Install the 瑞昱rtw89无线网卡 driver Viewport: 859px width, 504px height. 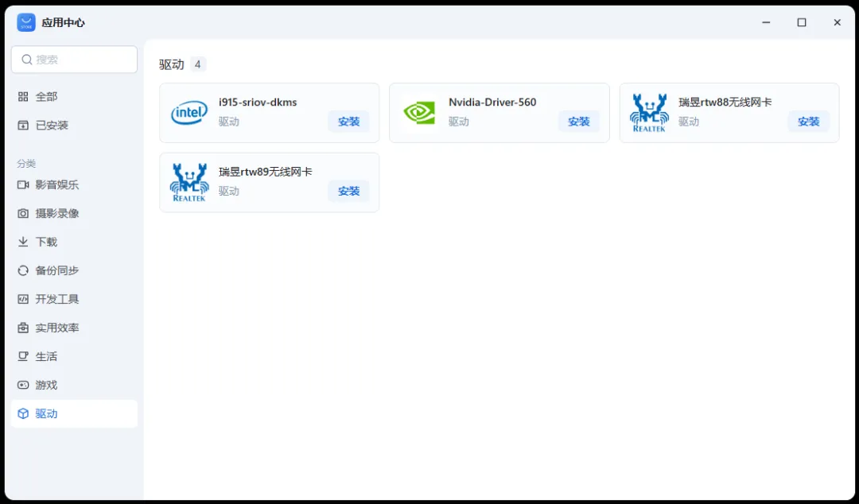pos(348,191)
